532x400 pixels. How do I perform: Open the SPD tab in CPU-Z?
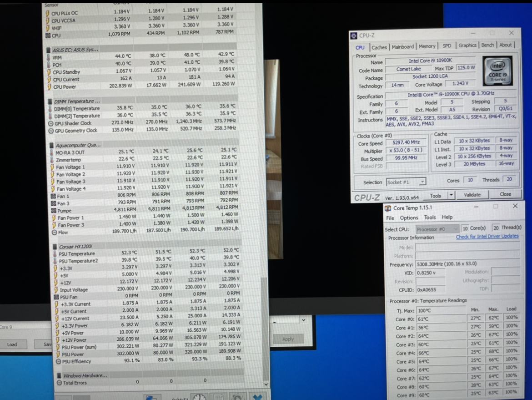(447, 46)
